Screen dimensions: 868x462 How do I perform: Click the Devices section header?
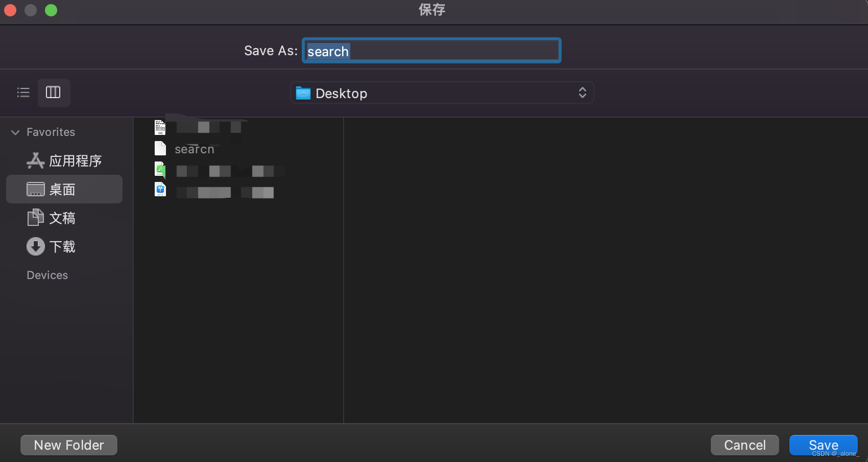click(47, 275)
